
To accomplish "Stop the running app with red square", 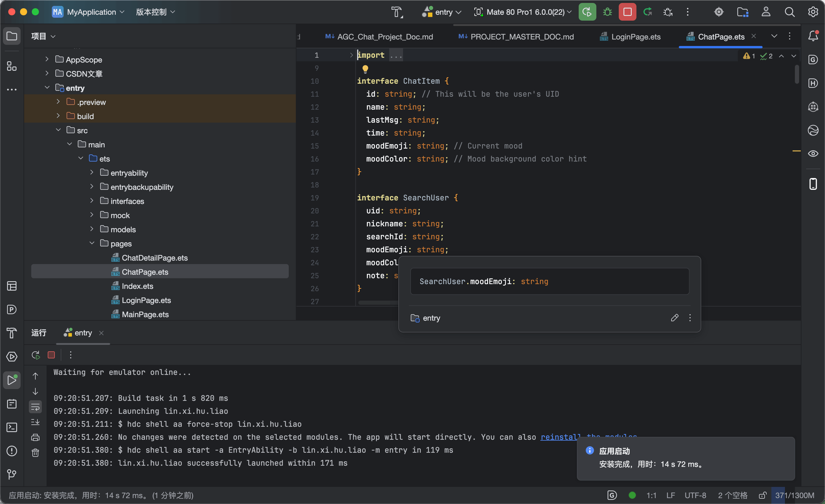I will pos(627,12).
